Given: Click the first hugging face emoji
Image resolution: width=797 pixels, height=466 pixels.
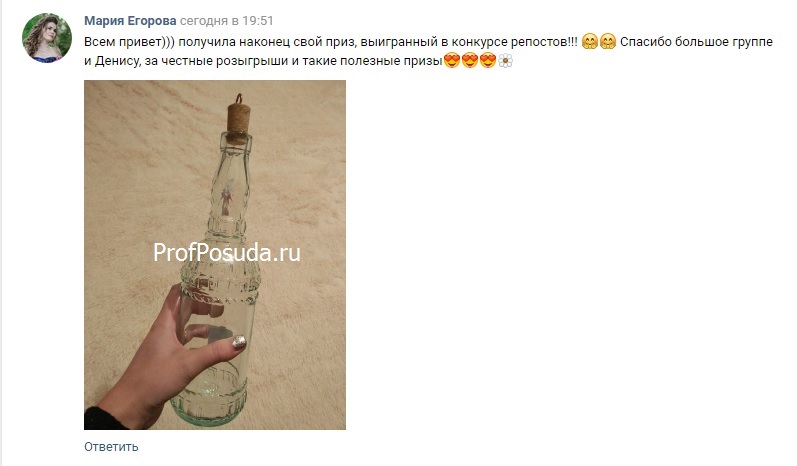Looking at the screenshot, I should [x=590, y=41].
